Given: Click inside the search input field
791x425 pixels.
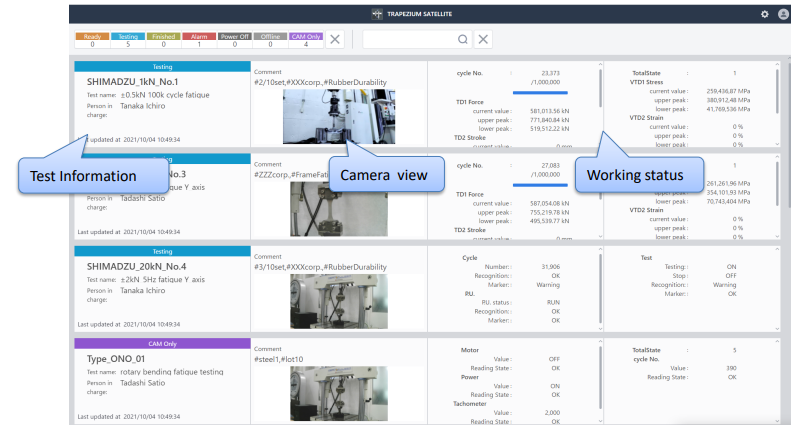Looking at the screenshot, I should pyautogui.click(x=410, y=39).
